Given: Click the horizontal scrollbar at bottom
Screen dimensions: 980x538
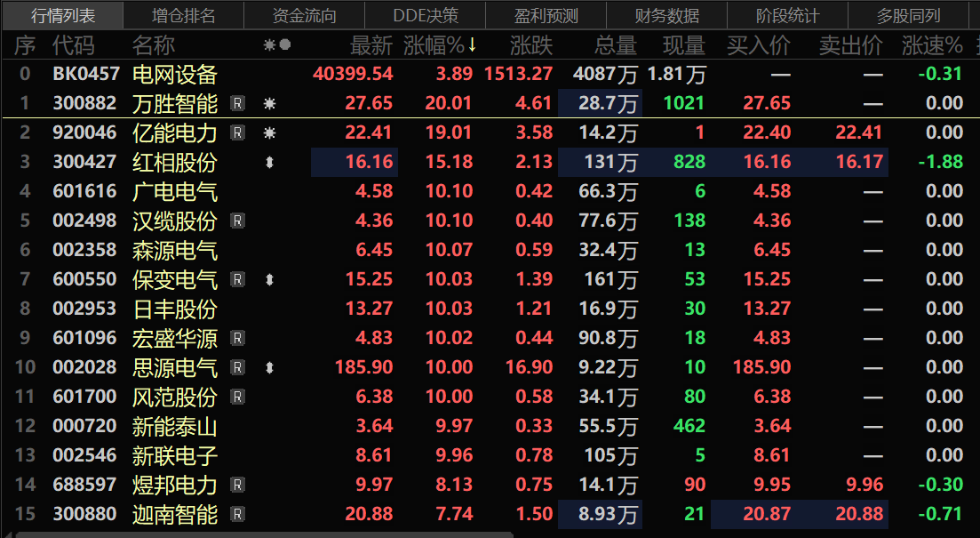Looking at the screenshot, I should [264, 534].
